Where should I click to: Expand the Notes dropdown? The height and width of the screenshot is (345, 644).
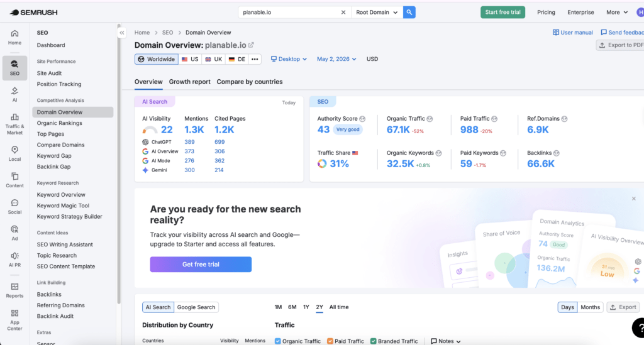click(446, 341)
